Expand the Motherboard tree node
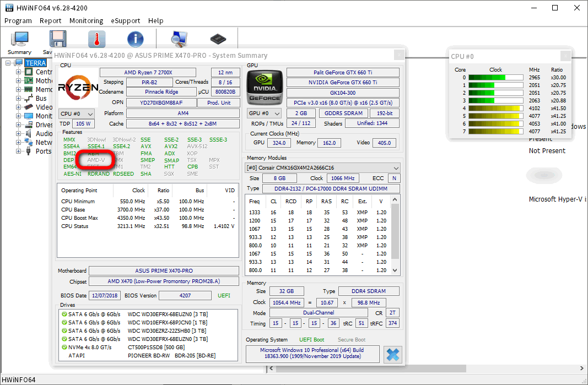The height and width of the screenshot is (385, 588). (x=18, y=80)
